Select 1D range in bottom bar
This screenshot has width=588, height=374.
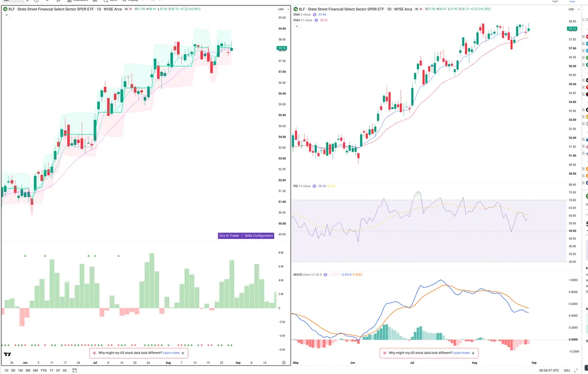6,370
